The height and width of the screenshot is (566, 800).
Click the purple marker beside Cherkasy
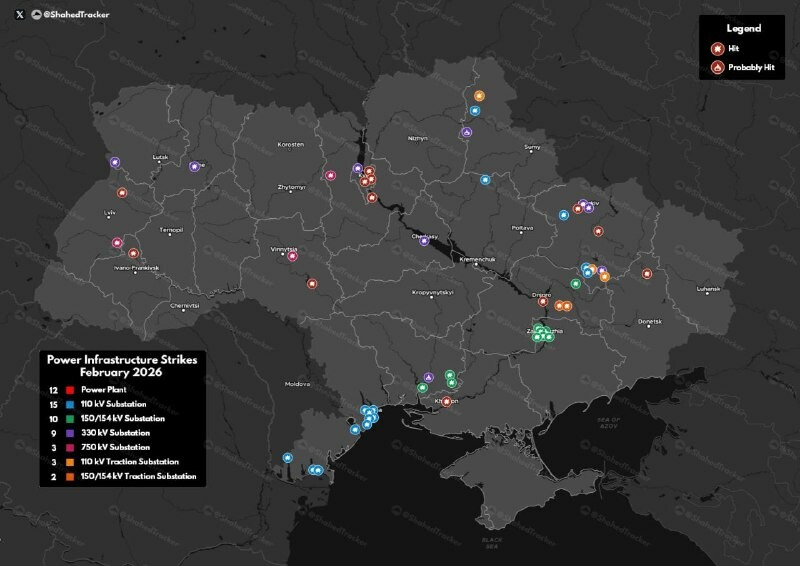coord(424,240)
